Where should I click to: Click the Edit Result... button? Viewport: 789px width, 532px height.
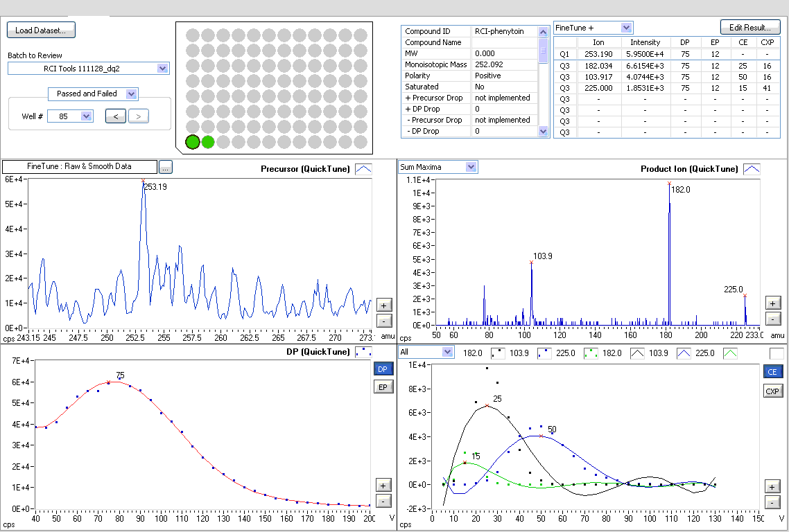750,27
